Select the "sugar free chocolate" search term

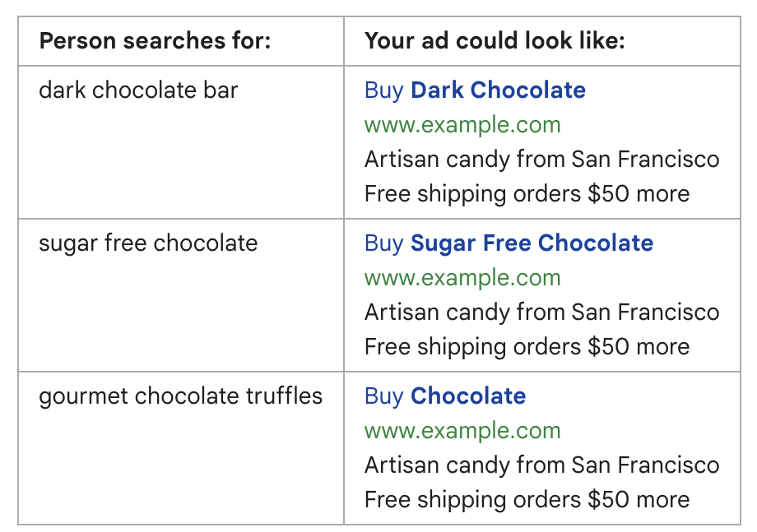[148, 243]
